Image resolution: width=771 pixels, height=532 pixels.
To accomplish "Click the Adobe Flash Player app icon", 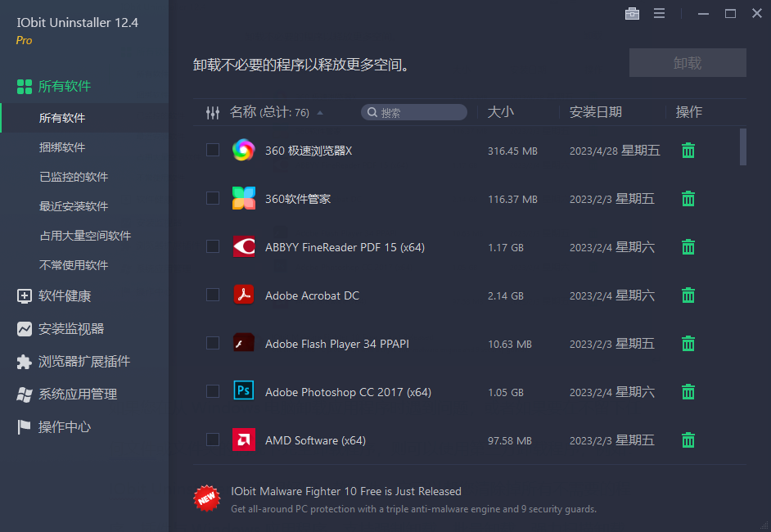I will tap(243, 343).
